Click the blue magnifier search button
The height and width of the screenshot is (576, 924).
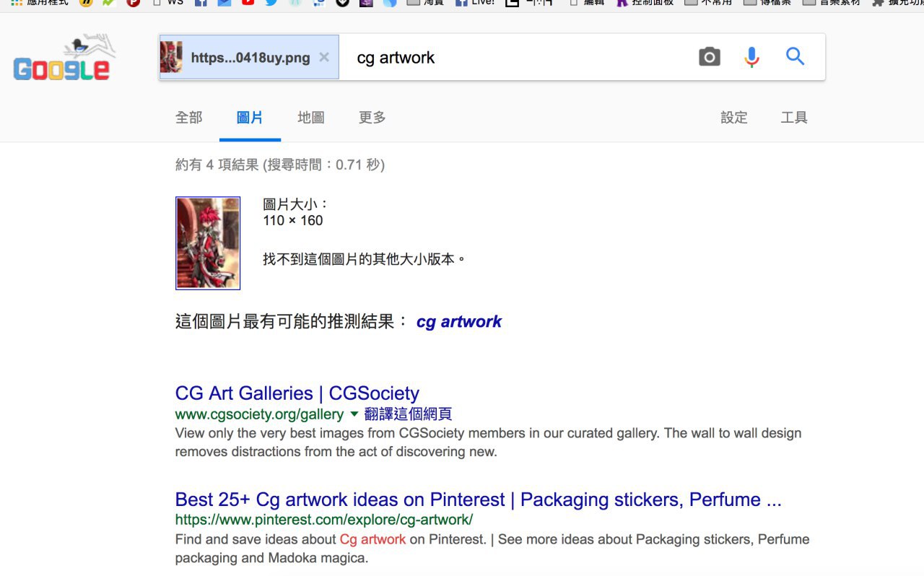[x=795, y=56]
